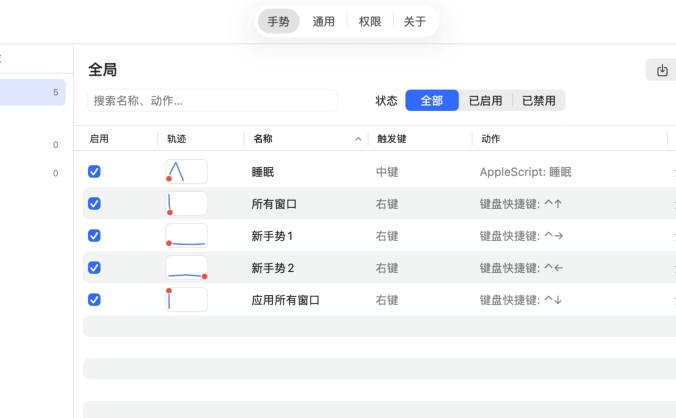676x418 pixels.
Task: Sort by the 轨迹 column header
Action: pos(177,139)
